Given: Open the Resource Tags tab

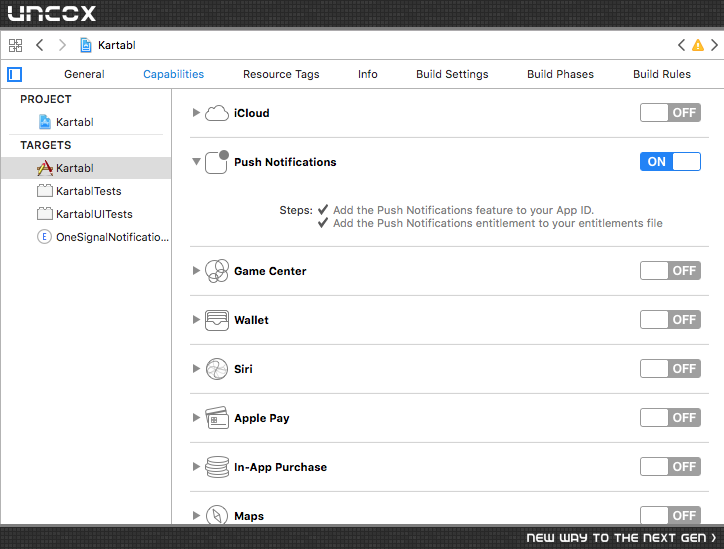Looking at the screenshot, I should (281, 74).
